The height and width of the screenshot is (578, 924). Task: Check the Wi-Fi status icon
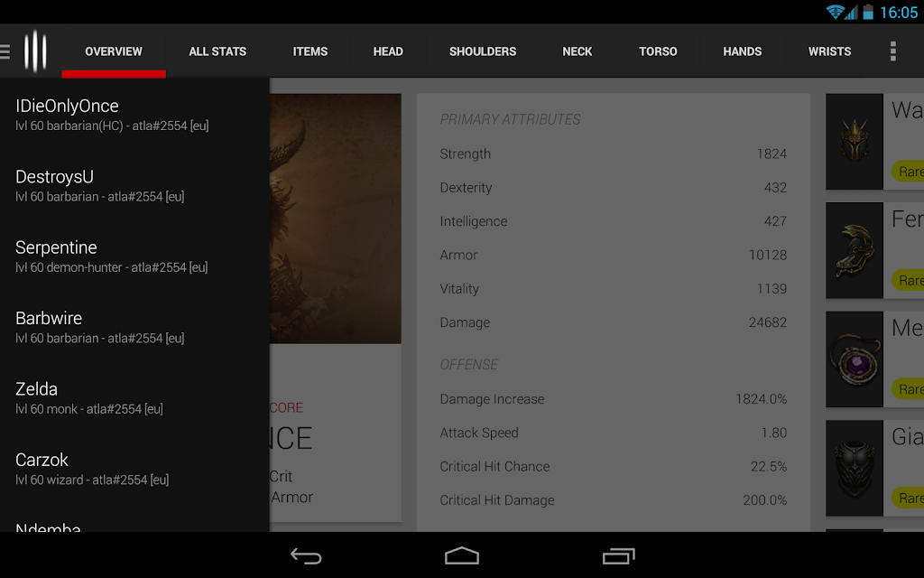[x=835, y=12]
